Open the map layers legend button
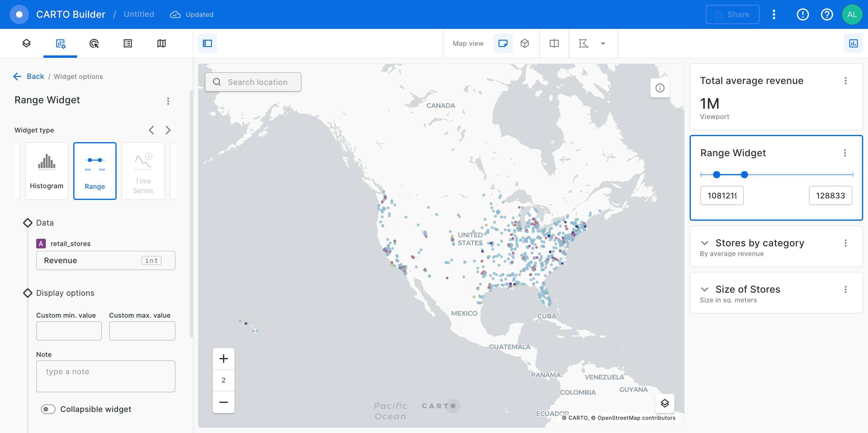Image resolution: width=868 pixels, height=433 pixels. tap(665, 403)
